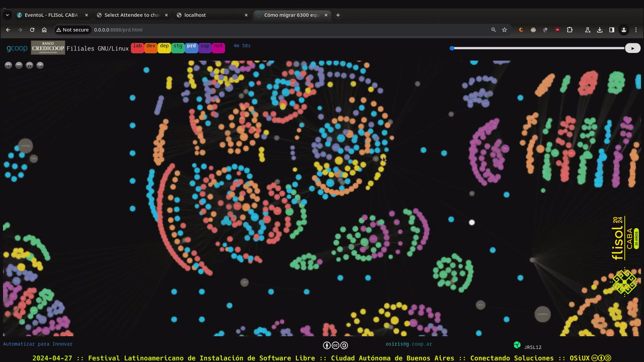
Task: Click the Filiales GNU/Linux title
Action: (x=98, y=49)
